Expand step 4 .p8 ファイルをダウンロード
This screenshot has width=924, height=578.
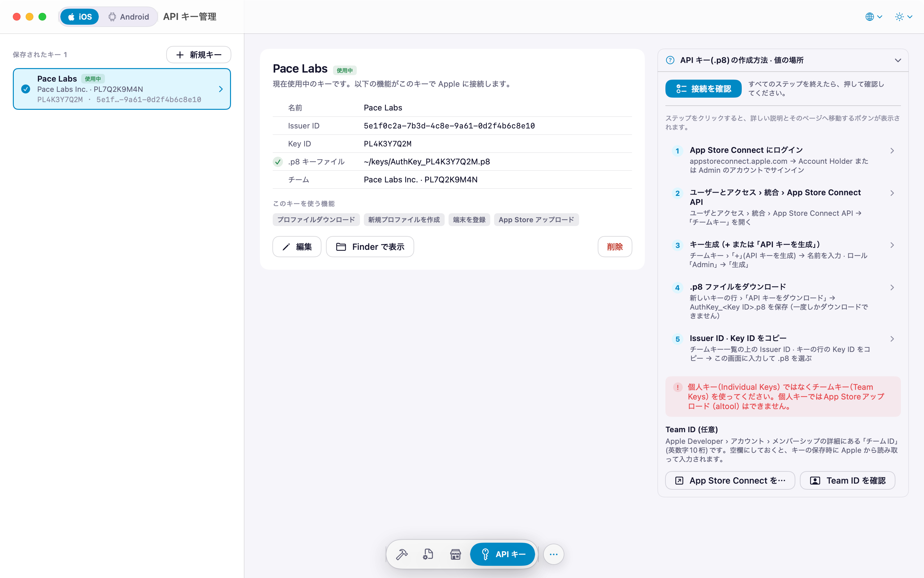(783, 301)
